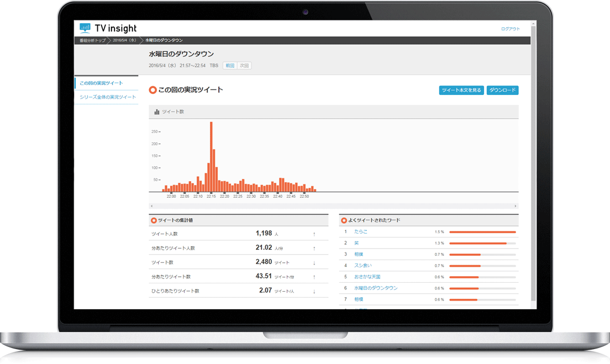Click the 22:00 time label on chart axis
The height and width of the screenshot is (364, 610).
pos(171,197)
